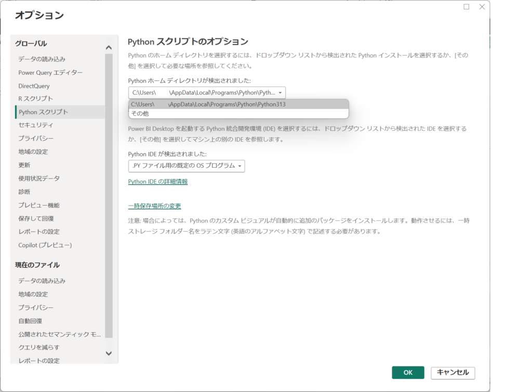This screenshot has height=392, width=532.
Task: Click the キャンセル button
Action: coord(453,372)
